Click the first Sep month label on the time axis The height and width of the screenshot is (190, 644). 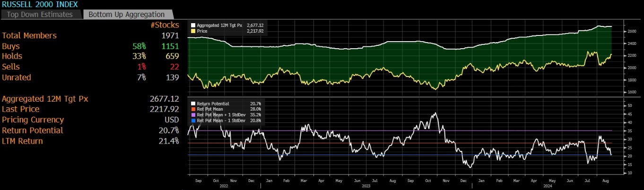(x=198, y=181)
